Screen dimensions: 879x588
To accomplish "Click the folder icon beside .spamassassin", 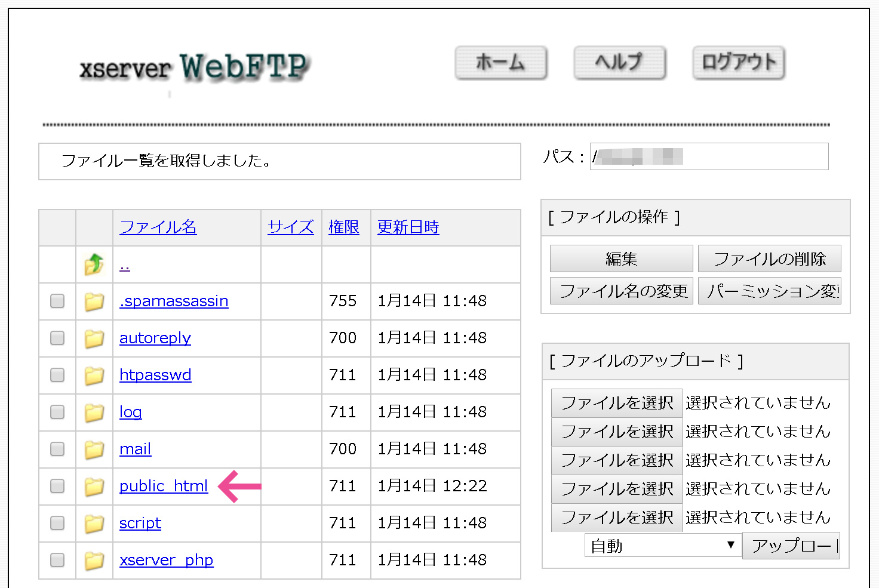I will (94, 301).
